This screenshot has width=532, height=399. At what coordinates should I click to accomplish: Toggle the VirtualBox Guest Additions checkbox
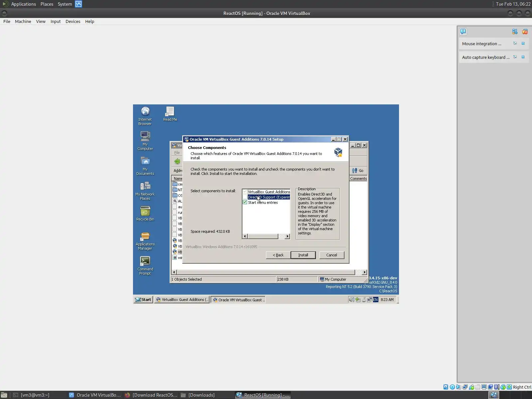click(245, 192)
